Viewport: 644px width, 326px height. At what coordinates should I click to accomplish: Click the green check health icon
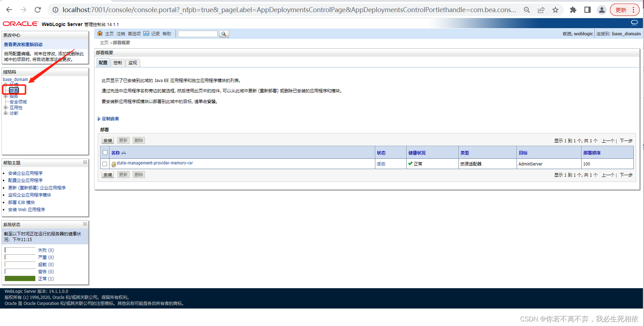click(410, 164)
